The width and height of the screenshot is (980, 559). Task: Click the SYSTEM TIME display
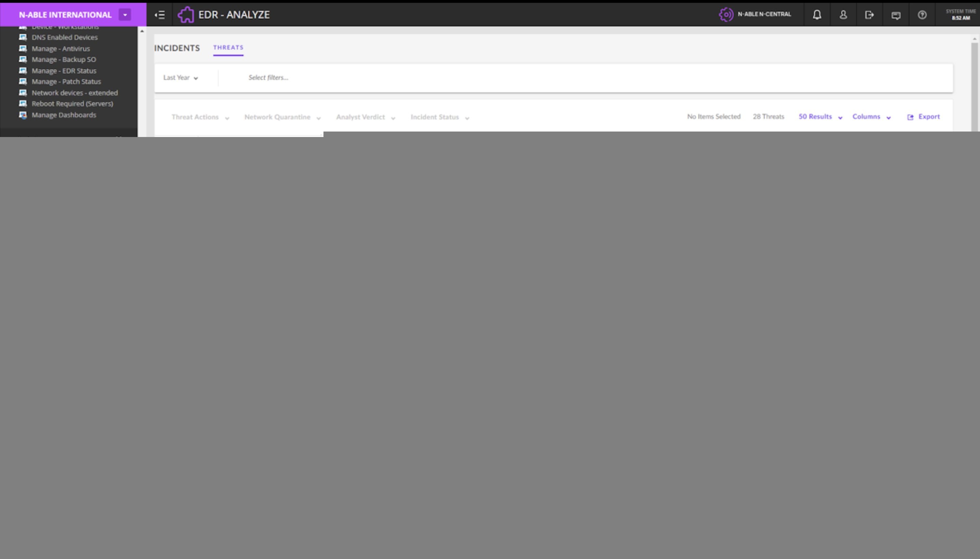click(960, 15)
